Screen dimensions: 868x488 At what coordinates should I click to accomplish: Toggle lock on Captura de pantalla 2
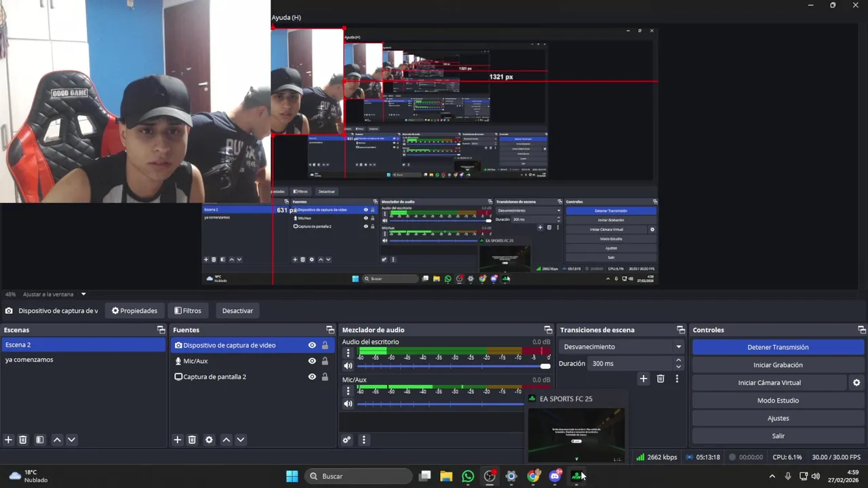[x=325, y=377]
